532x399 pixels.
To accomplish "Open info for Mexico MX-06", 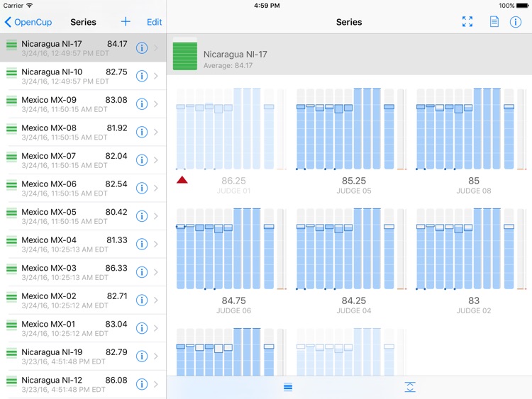I will pyautogui.click(x=142, y=188).
